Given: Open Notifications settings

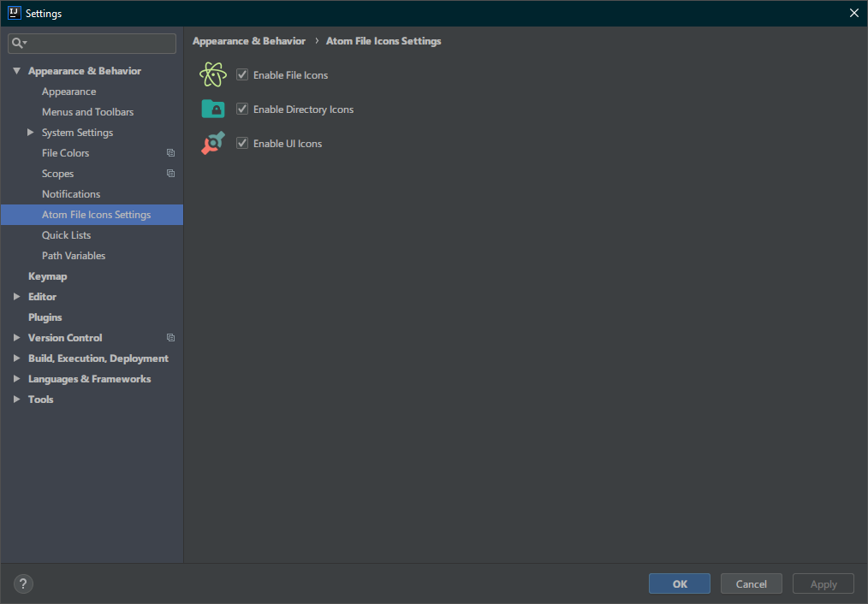Looking at the screenshot, I should pos(71,194).
